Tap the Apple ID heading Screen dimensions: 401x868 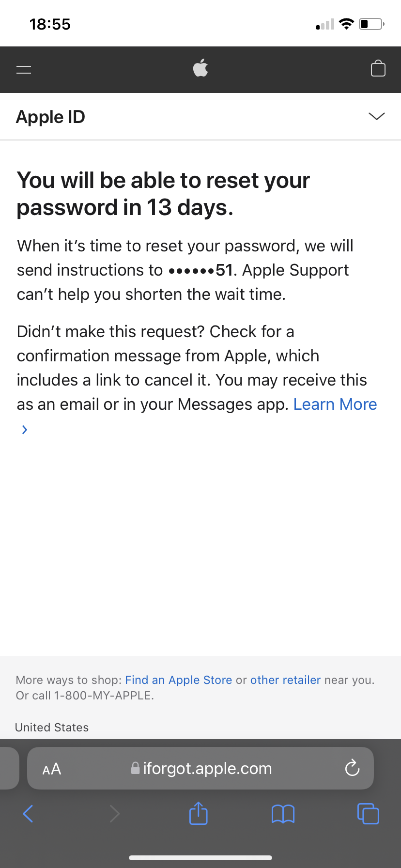click(x=51, y=117)
